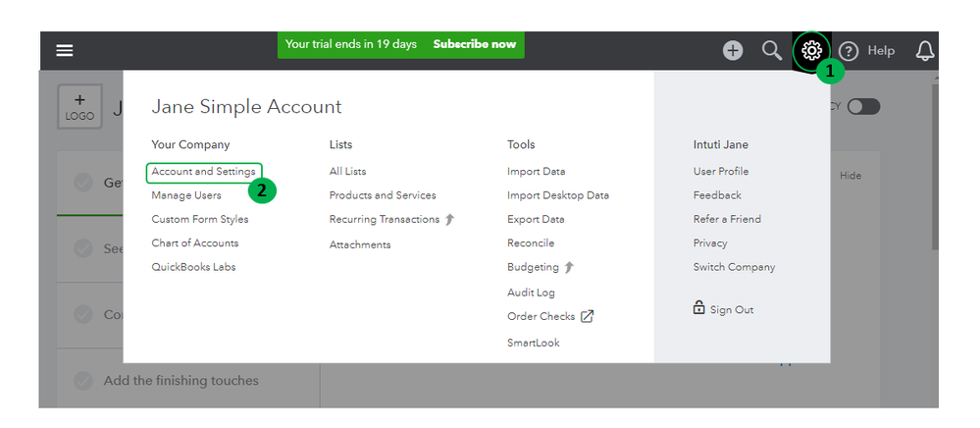Open the notifications bell icon
Viewport: 980px width, 428px height.
point(924,51)
